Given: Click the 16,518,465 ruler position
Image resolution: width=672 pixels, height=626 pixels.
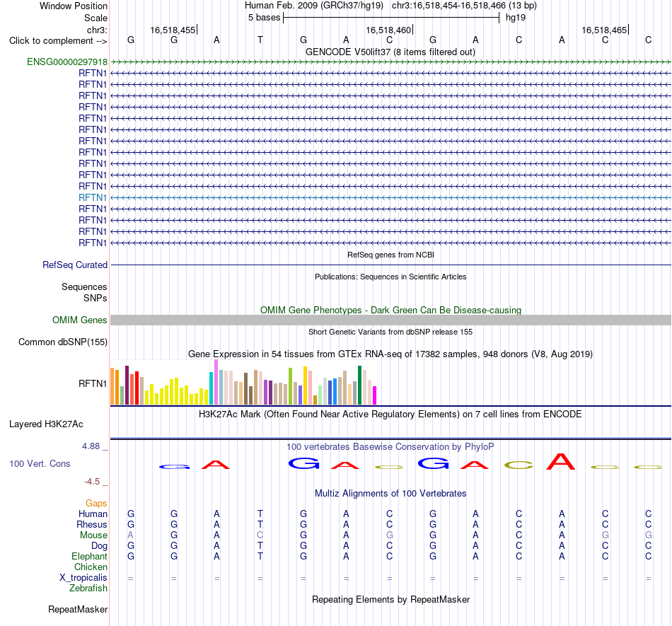Looking at the screenshot, I should pos(604,30).
